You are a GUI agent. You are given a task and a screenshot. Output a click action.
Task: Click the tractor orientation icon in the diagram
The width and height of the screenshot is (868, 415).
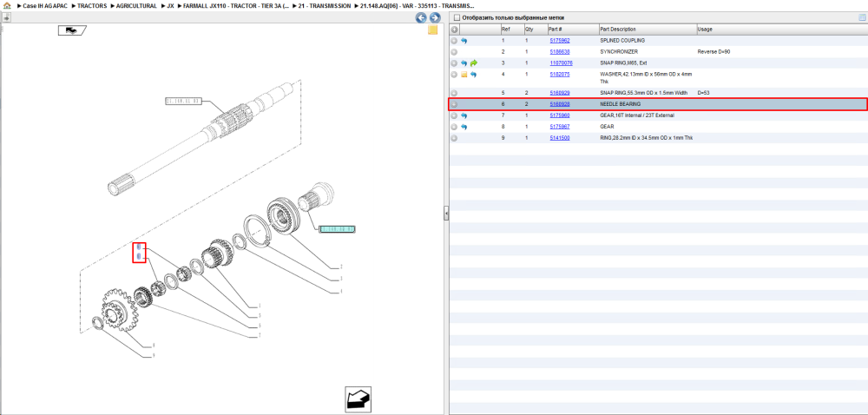point(72,30)
